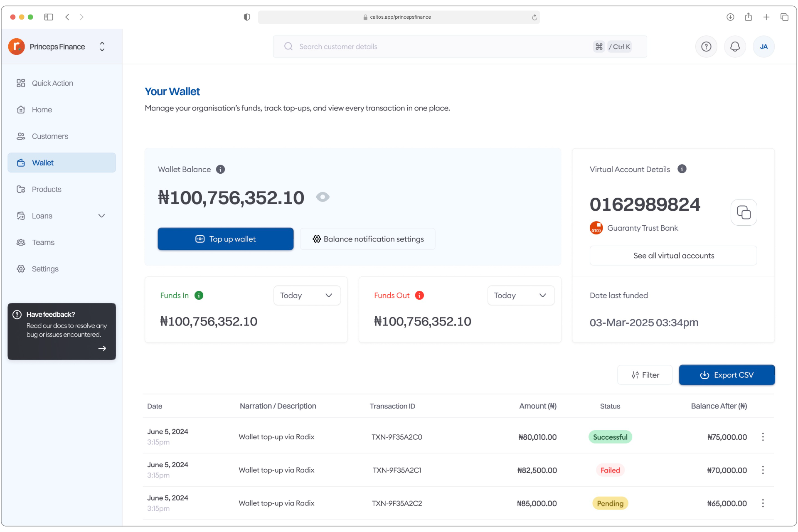Go to Customers in the sidebar
798x532 pixels.
click(x=50, y=136)
